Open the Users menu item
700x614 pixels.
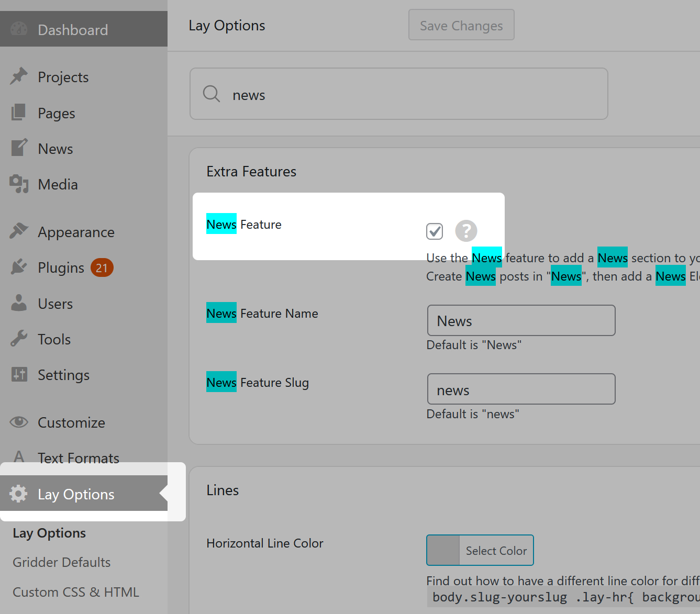point(55,304)
